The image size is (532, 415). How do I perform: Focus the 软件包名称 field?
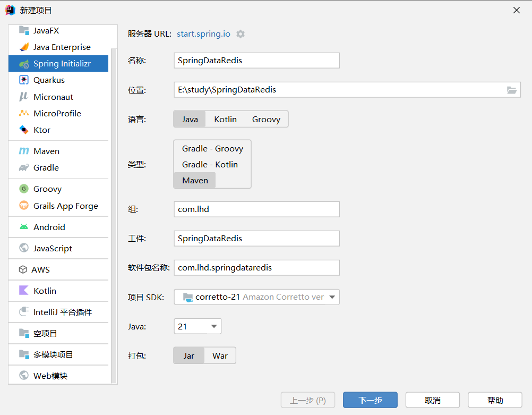click(256, 268)
